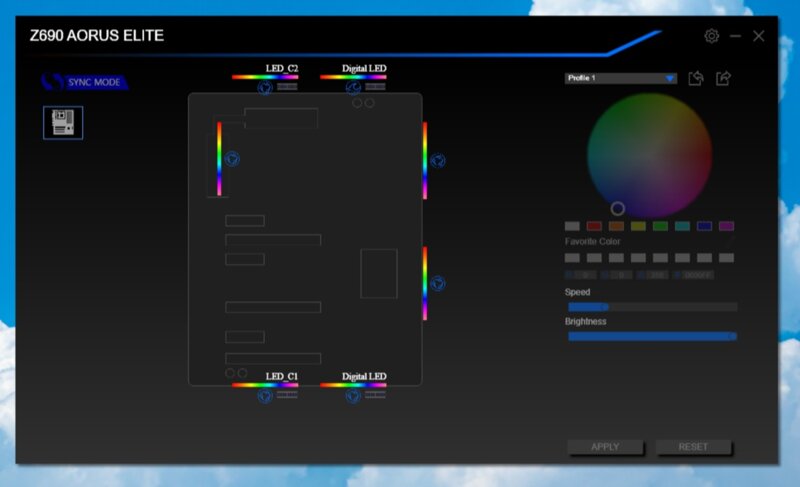Click the sync icon under LED_C1
This screenshot has width=800, height=487.
click(x=264, y=396)
